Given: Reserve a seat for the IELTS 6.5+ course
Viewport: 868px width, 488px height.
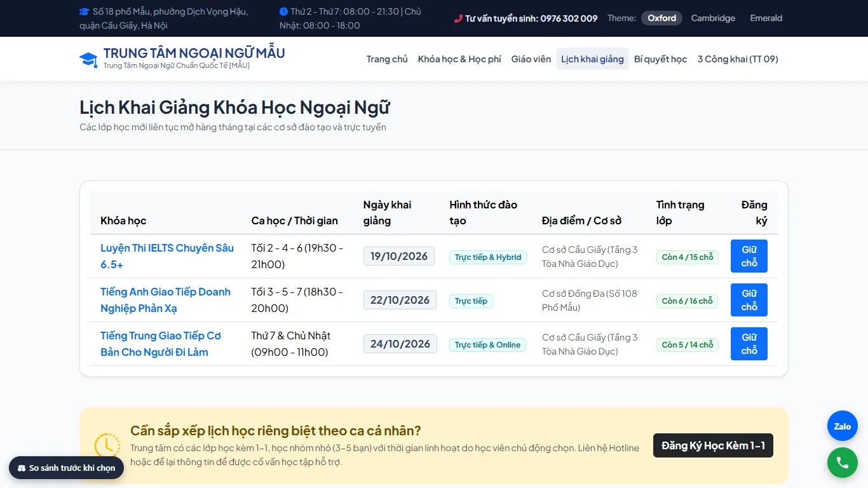Looking at the screenshot, I should (x=749, y=256).
